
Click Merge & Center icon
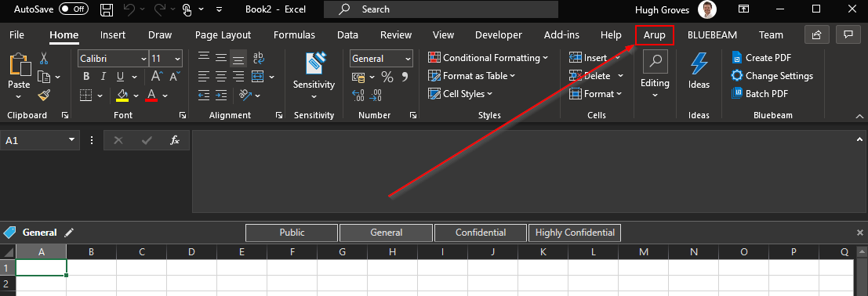tap(257, 77)
